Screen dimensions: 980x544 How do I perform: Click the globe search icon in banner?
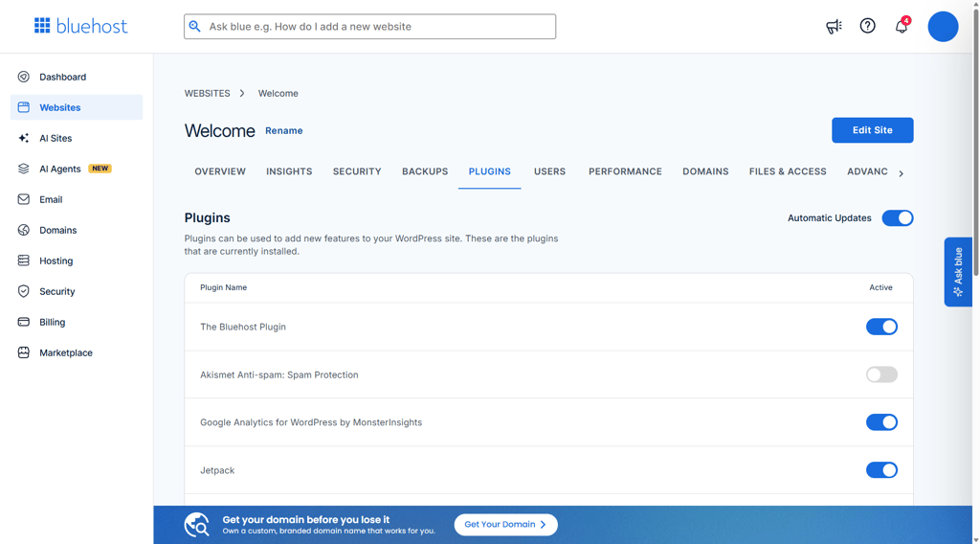click(x=197, y=525)
